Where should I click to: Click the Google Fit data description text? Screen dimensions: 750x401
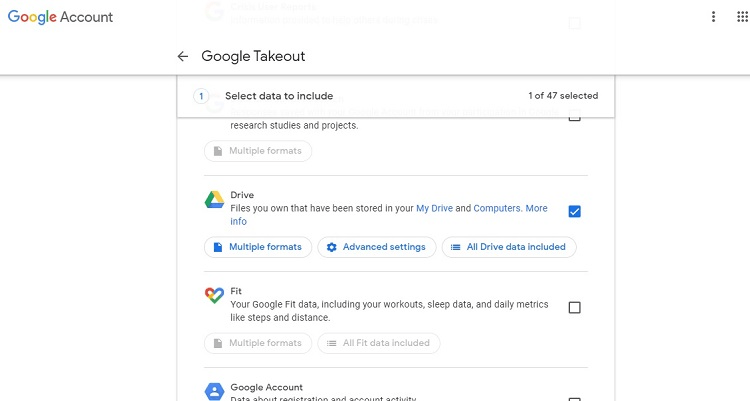[389, 311]
